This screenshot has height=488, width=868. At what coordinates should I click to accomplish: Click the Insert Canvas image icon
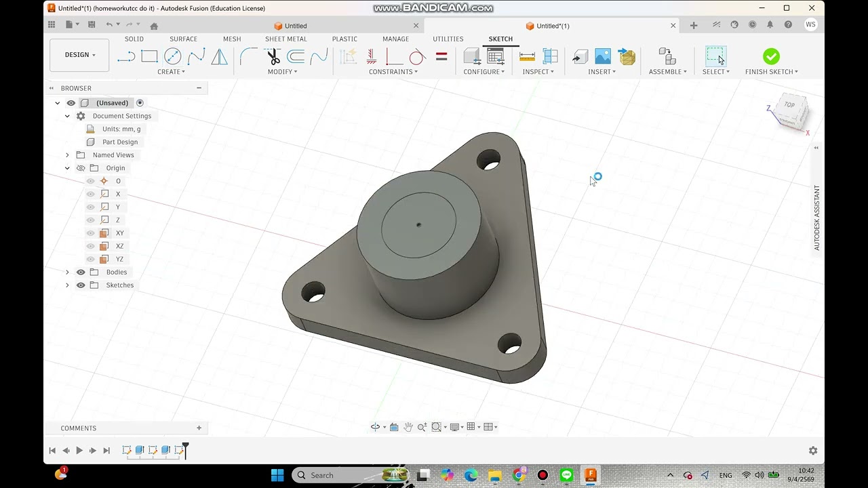(603, 57)
